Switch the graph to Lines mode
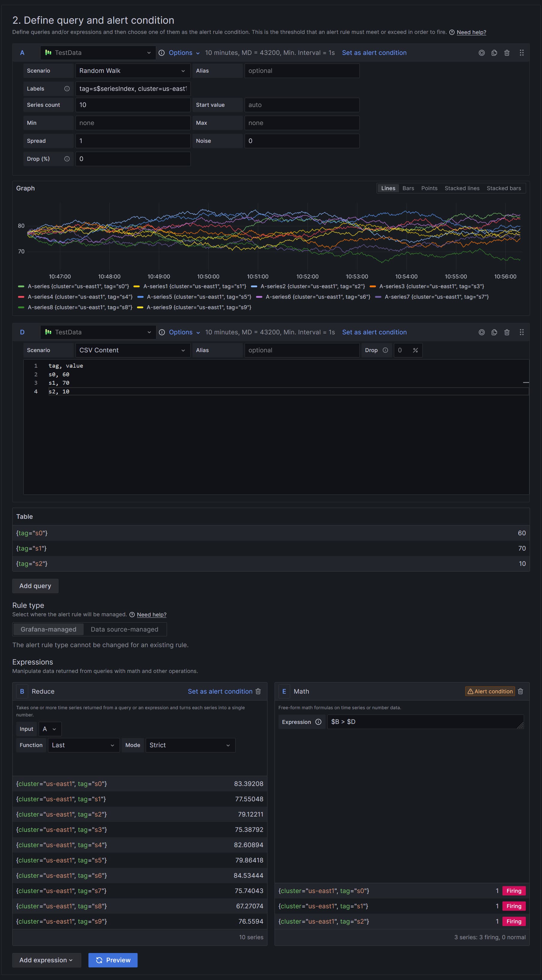The width and height of the screenshot is (542, 980). (388, 188)
